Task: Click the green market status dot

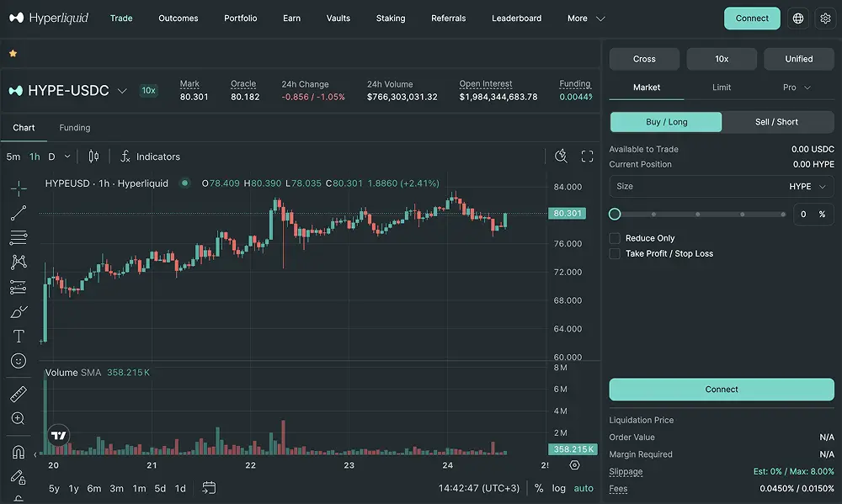Action: pyautogui.click(x=184, y=183)
